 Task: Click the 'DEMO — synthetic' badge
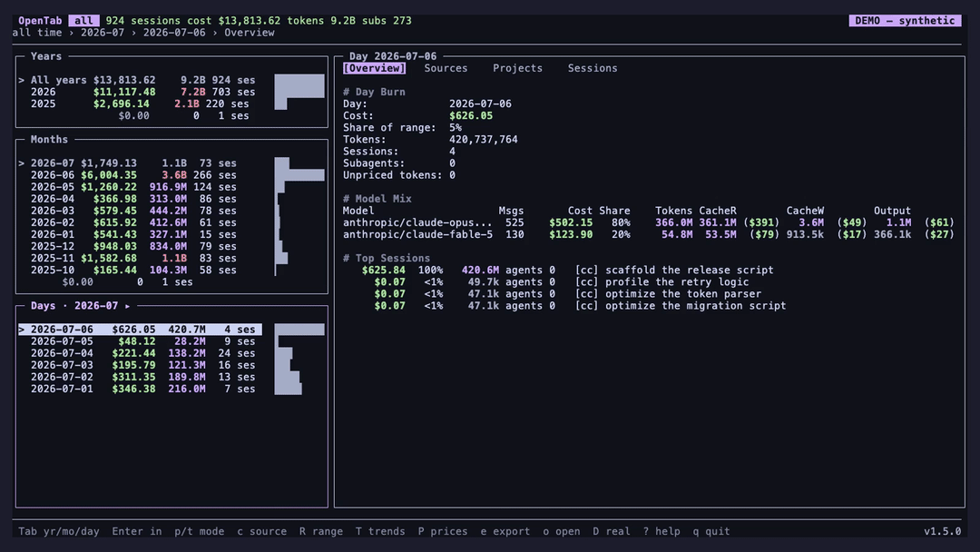point(905,21)
